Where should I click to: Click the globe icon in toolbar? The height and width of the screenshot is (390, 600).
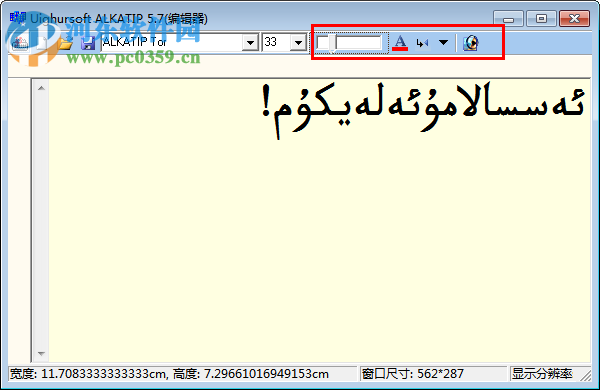(x=471, y=43)
